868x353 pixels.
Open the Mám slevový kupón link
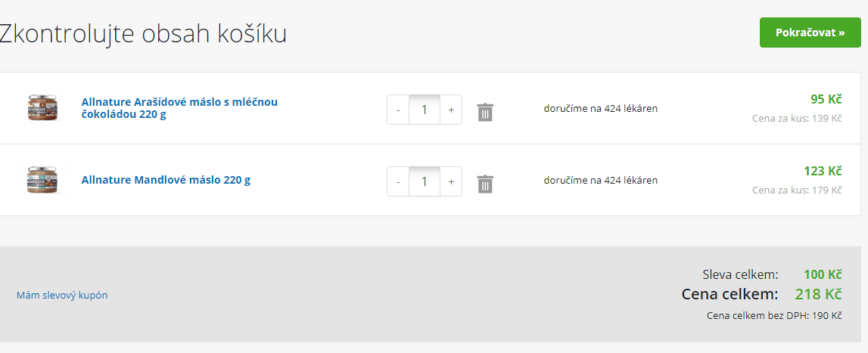tap(62, 296)
